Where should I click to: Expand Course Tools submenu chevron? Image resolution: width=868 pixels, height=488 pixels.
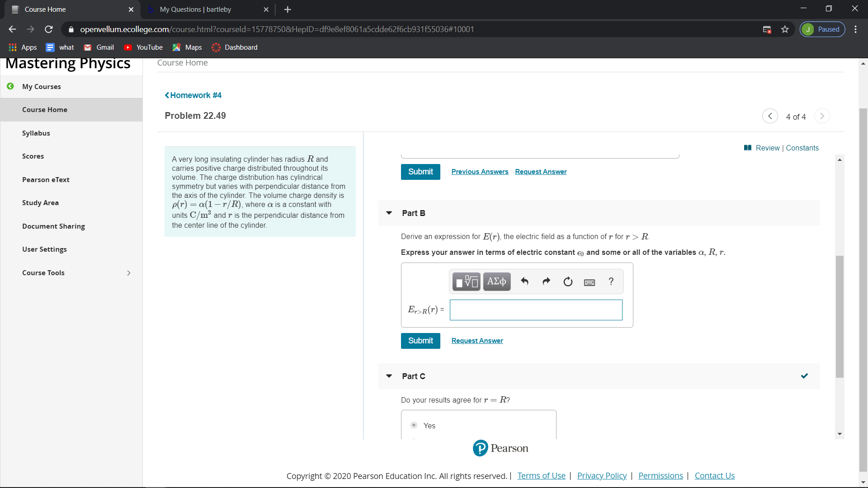pyautogui.click(x=129, y=273)
